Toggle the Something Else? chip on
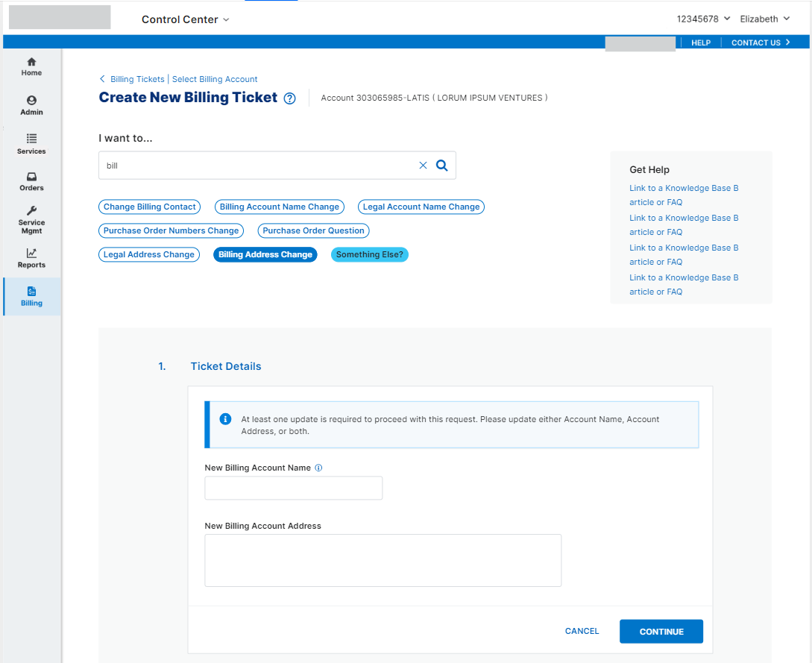 click(x=369, y=254)
